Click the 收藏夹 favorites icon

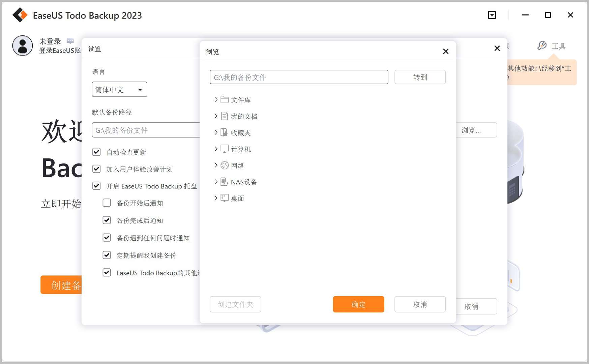pyautogui.click(x=224, y=132)
